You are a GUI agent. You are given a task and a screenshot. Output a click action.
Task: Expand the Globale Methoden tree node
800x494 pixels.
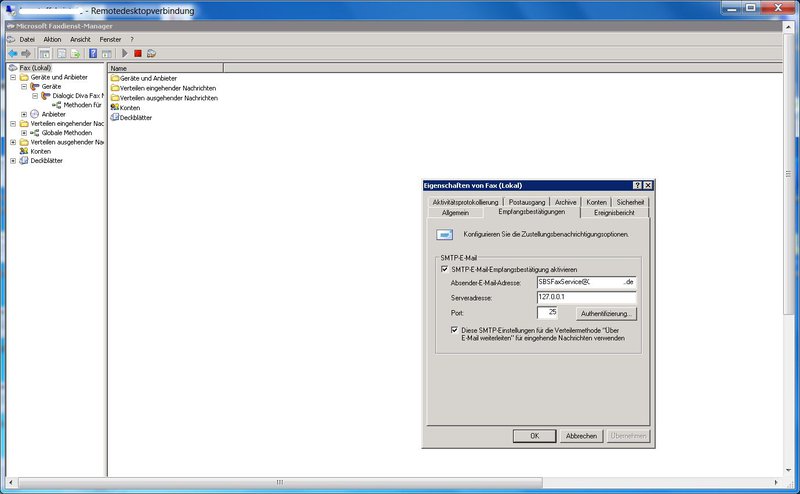pyautogui.click(x=23, y=133)
